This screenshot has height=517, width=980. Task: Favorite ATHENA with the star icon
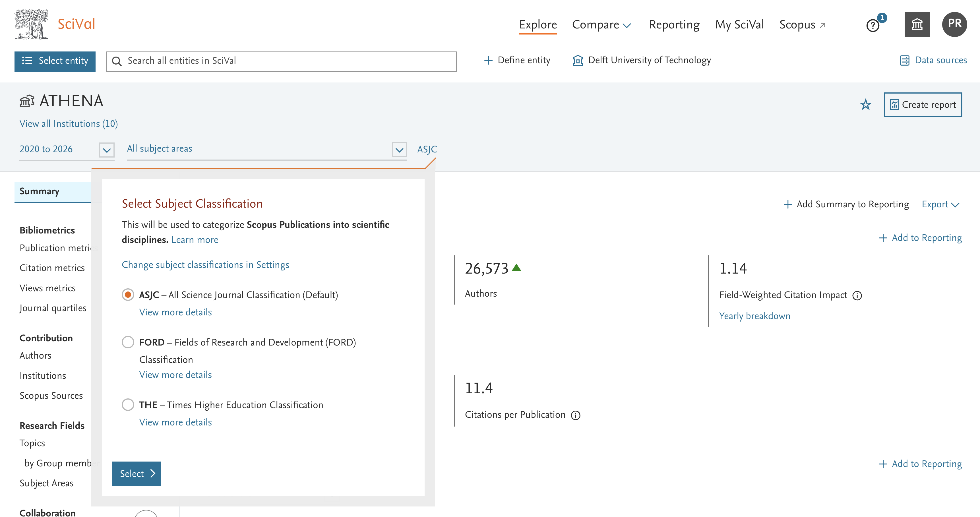pyautogui.click(x=865, y=105)
